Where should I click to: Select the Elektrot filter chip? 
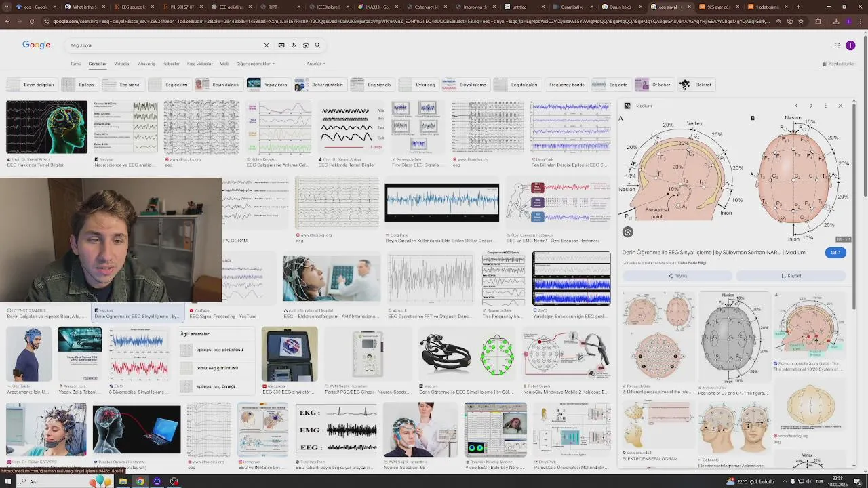696,85
